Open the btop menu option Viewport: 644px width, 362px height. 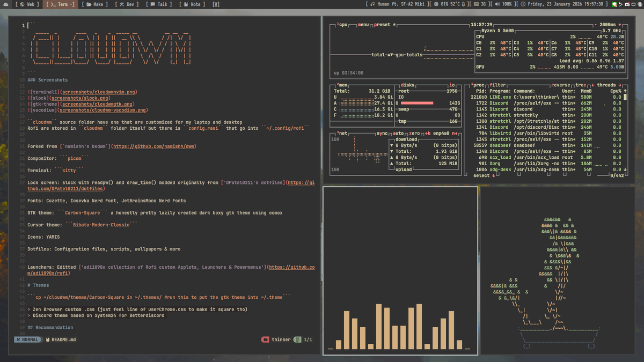point(363,25)
